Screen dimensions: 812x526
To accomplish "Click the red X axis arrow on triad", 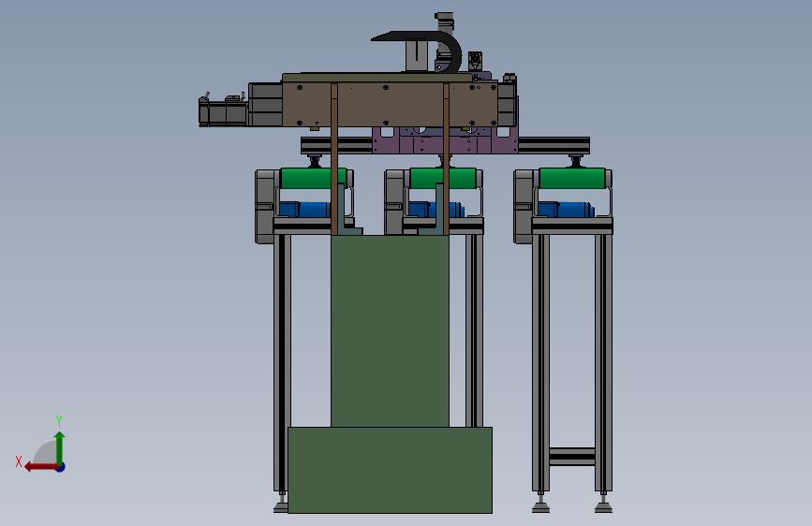I will point(40,467).
